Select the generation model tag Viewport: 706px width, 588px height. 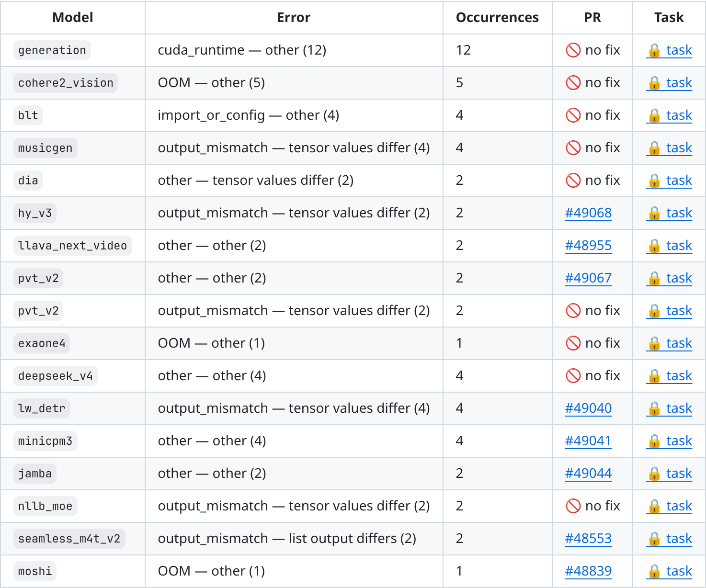point(52,50)
